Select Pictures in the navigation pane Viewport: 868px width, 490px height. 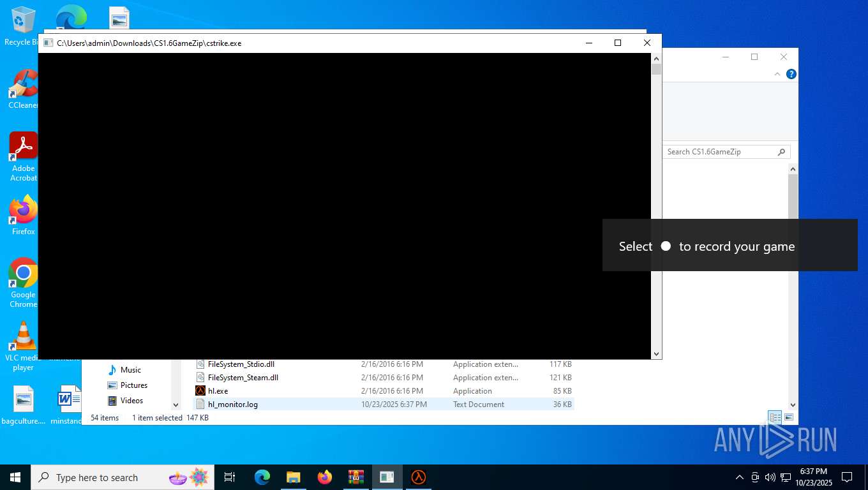coord(134,385)
